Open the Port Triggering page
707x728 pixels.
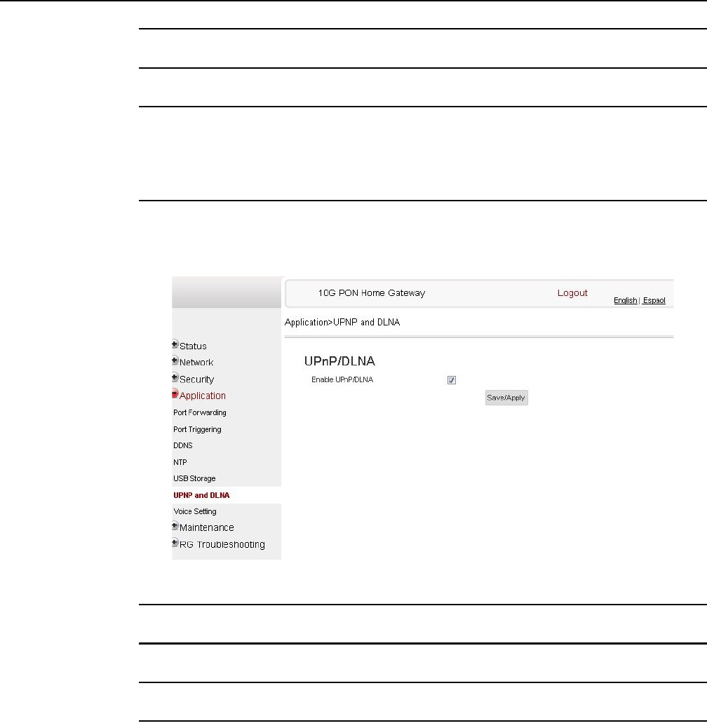197,429
